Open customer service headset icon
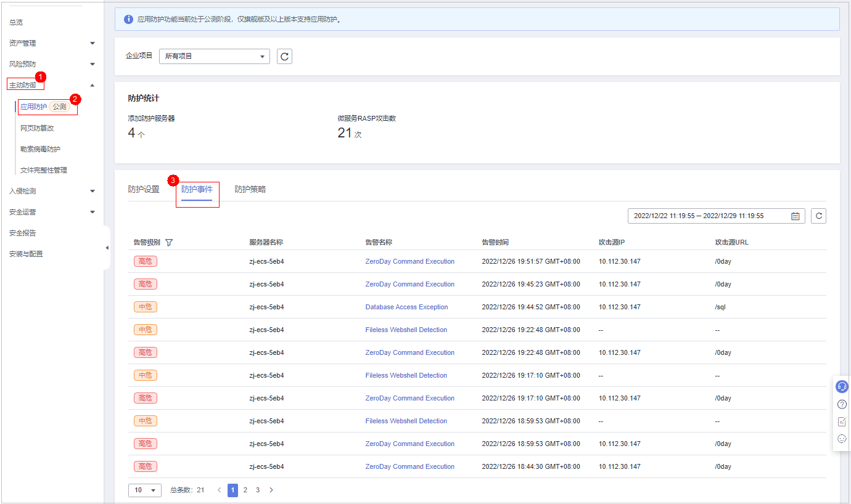Screen dimensions: 851x504 (842, 387)
